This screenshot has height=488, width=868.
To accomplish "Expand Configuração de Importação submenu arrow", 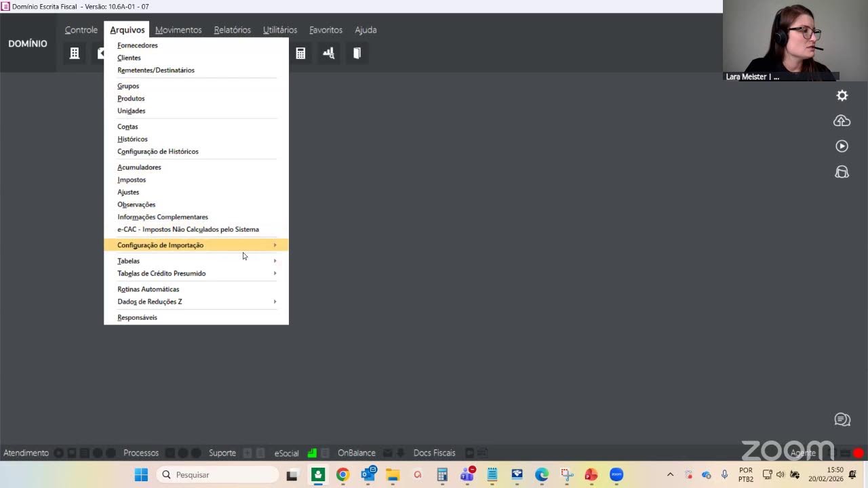I will point(275,245).
